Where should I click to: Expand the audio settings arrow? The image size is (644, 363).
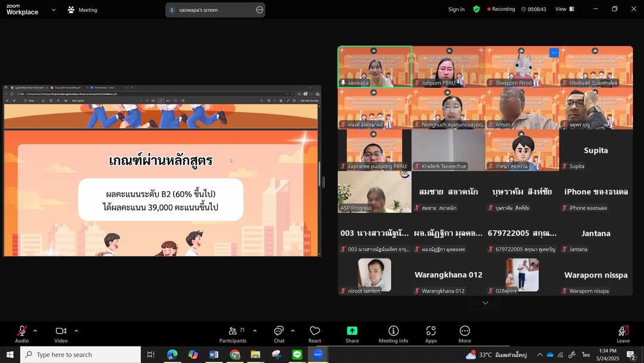coord(35,331)
